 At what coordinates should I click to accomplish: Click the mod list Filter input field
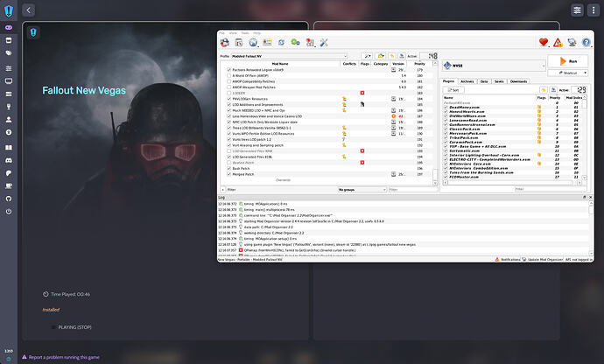click(413, 190)
